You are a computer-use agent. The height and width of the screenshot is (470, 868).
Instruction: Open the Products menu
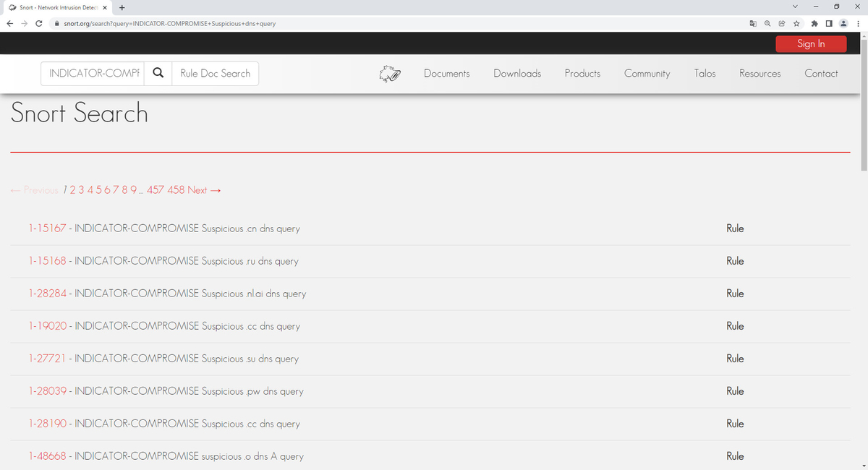pos(582,73)
